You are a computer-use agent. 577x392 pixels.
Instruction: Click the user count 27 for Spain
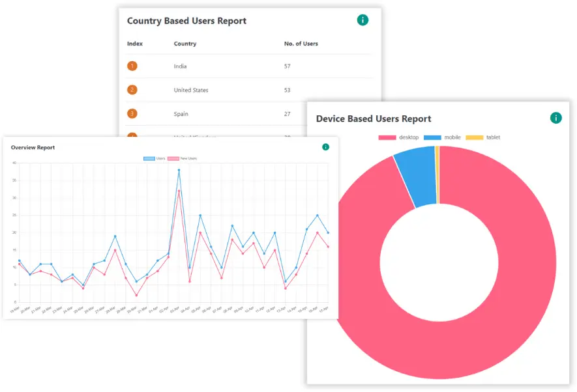[x=287, y=114]
